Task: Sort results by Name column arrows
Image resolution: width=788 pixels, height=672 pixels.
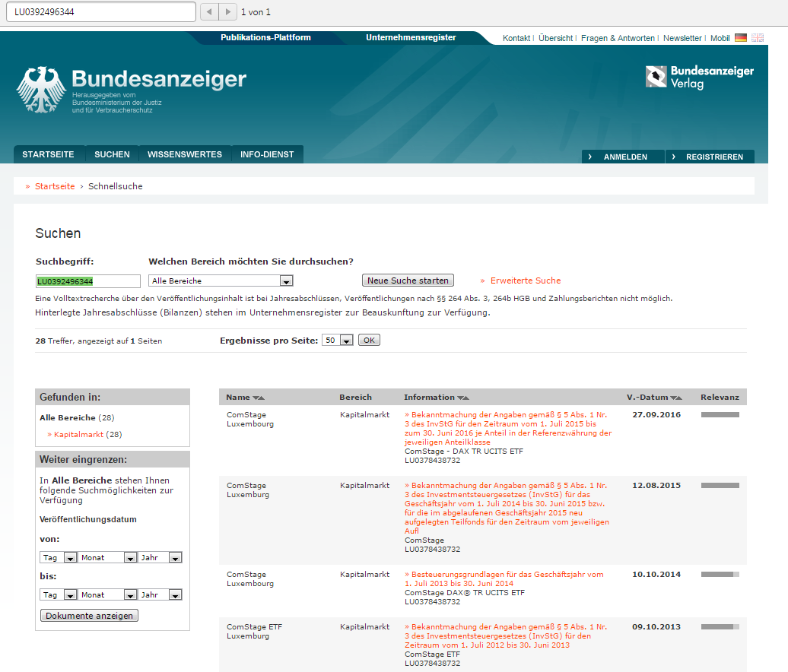Action: (x=259, y=398)
